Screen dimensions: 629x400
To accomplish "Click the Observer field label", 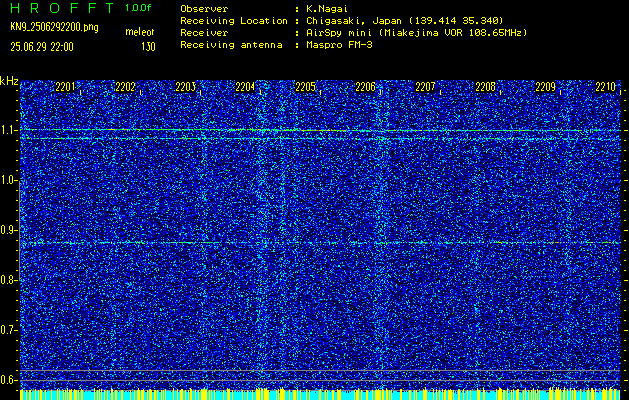I will pos(204,9).
